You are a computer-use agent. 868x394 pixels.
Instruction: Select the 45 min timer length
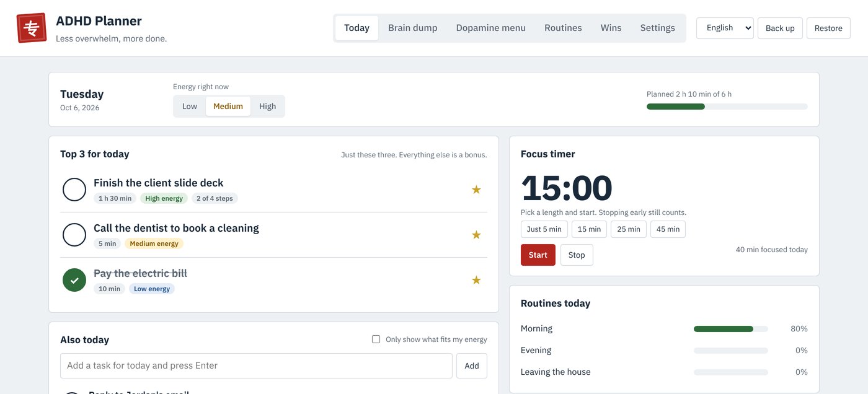668,229
